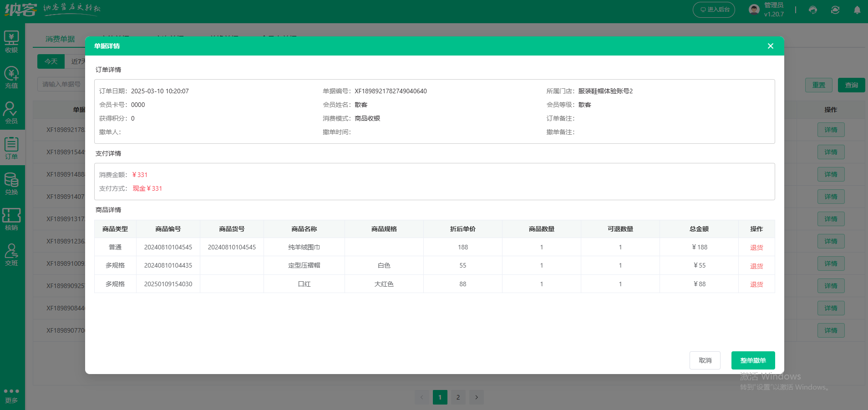Image resolution: width=868 pixels, height=410 pixels.
Task: Click the 进入后台 backend button
Action: coord(714,9)
